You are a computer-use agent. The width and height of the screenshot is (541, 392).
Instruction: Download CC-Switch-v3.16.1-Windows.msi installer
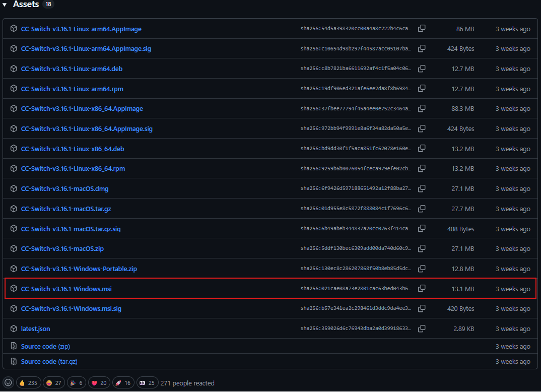point(66,289)
